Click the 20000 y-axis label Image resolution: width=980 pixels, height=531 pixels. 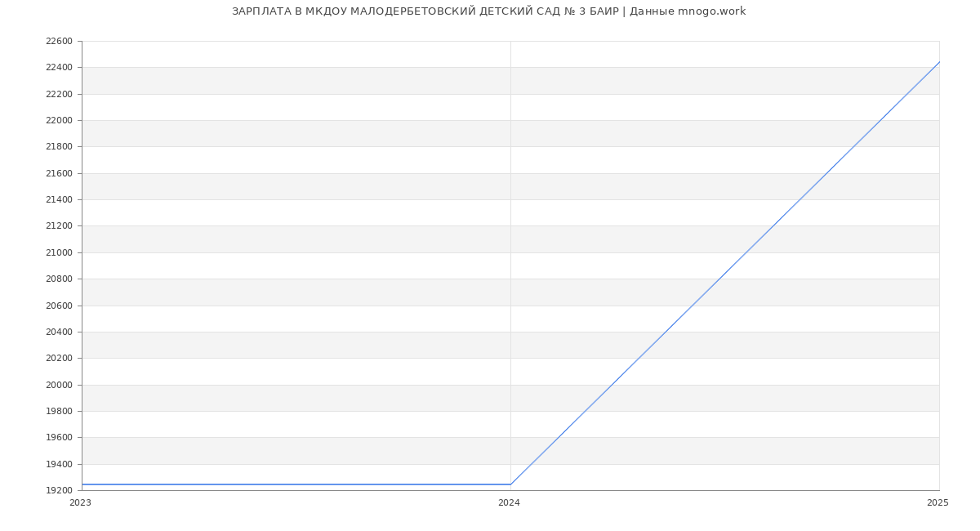(x=59, y=385)
